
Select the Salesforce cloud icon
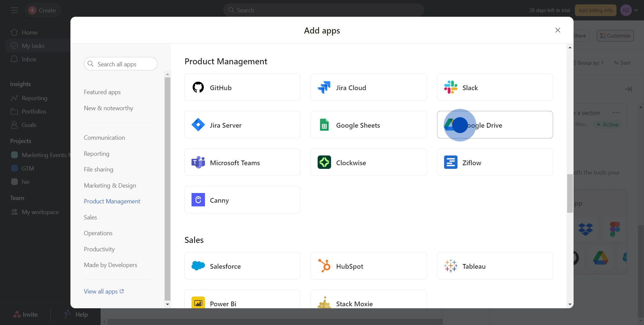pyautogui.click(x=198, y=266)
